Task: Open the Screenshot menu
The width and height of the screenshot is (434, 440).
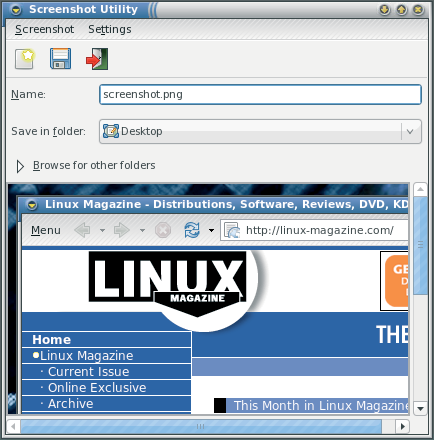Action: click(x=44, y=29)
